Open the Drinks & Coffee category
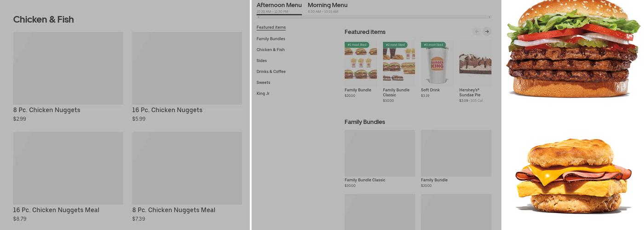This screenshot has height=230, width=644. [271, 72]
